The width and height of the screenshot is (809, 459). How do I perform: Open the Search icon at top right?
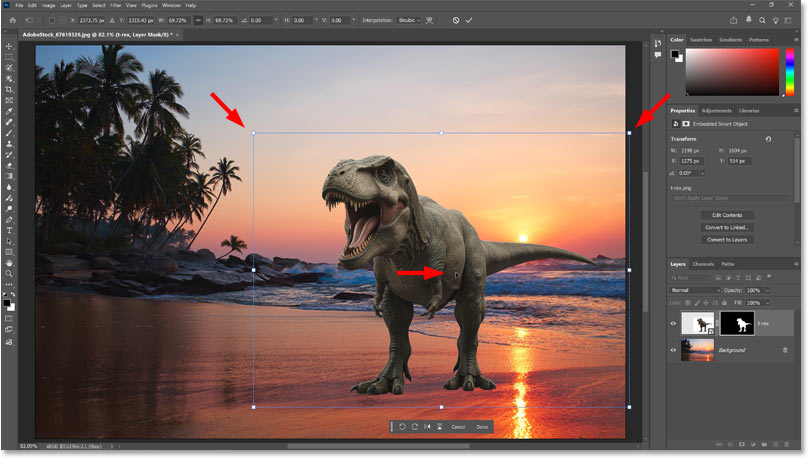tap(762, 21)
